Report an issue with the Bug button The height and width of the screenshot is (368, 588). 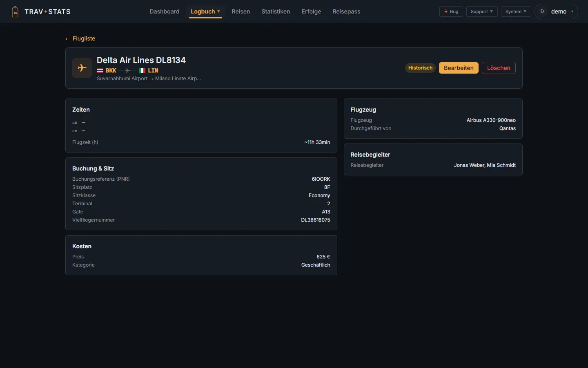click(451, 11)
